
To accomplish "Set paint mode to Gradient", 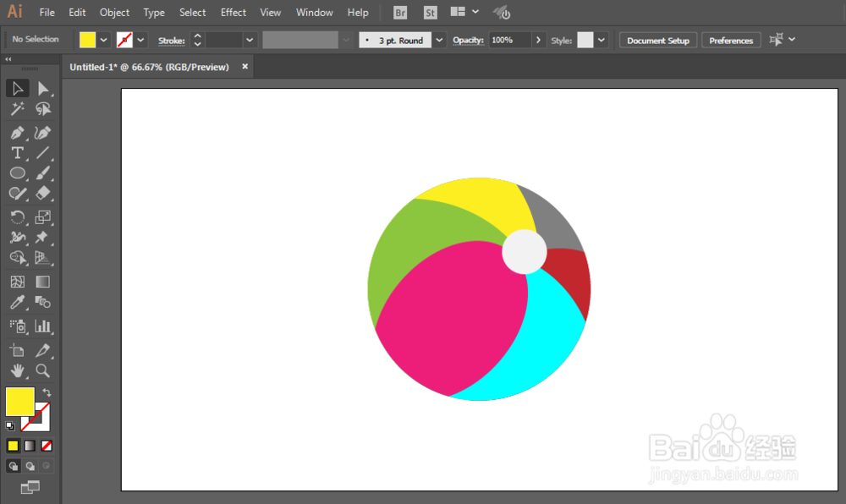I will pos(30,446).
